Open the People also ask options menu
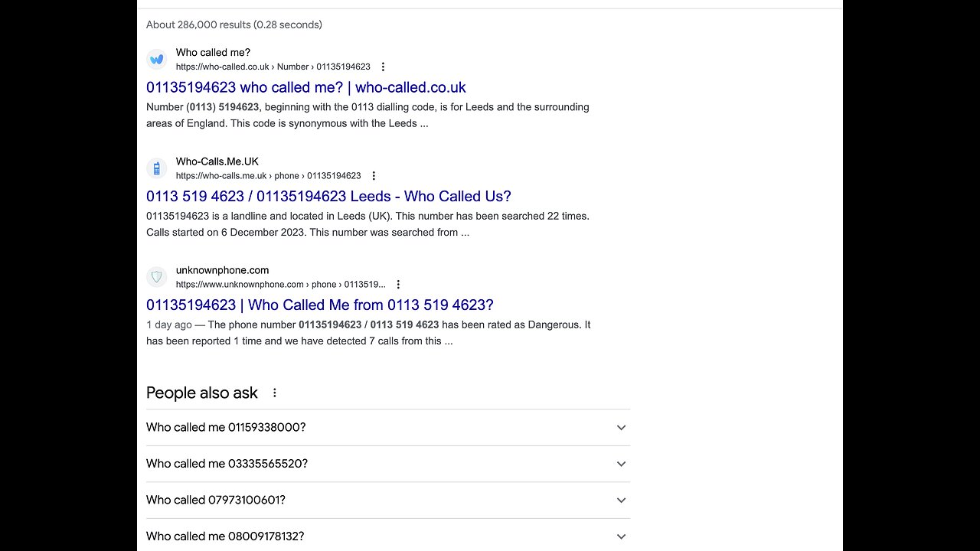The height and width of the screenshot is (551, 980). (x=275, y=393)
